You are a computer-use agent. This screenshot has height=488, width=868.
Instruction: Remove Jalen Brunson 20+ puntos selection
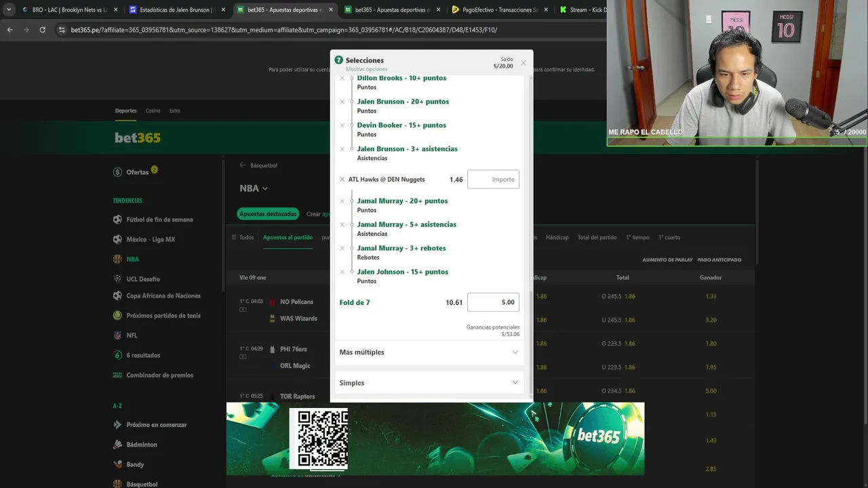click(342, 102)
